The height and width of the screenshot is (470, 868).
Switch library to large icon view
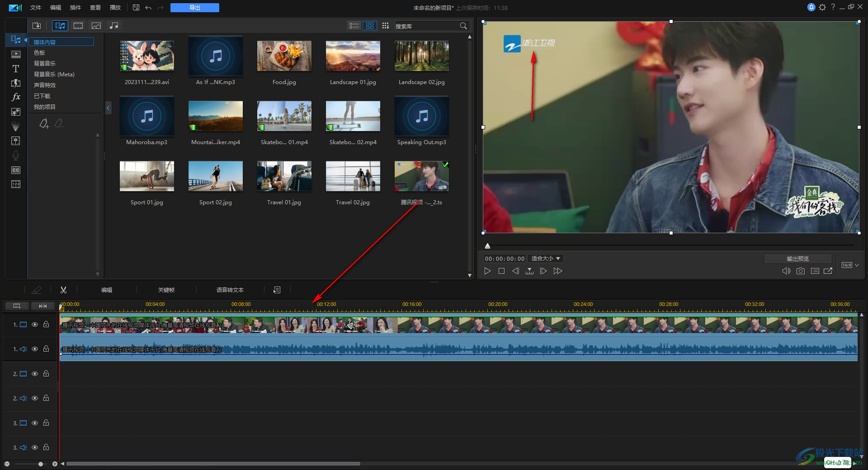pos(370,26)
